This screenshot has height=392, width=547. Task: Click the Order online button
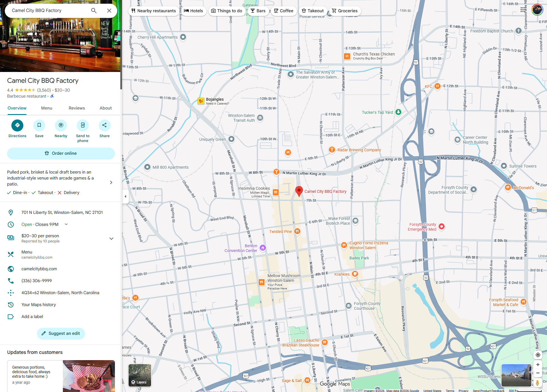[61, 153]
